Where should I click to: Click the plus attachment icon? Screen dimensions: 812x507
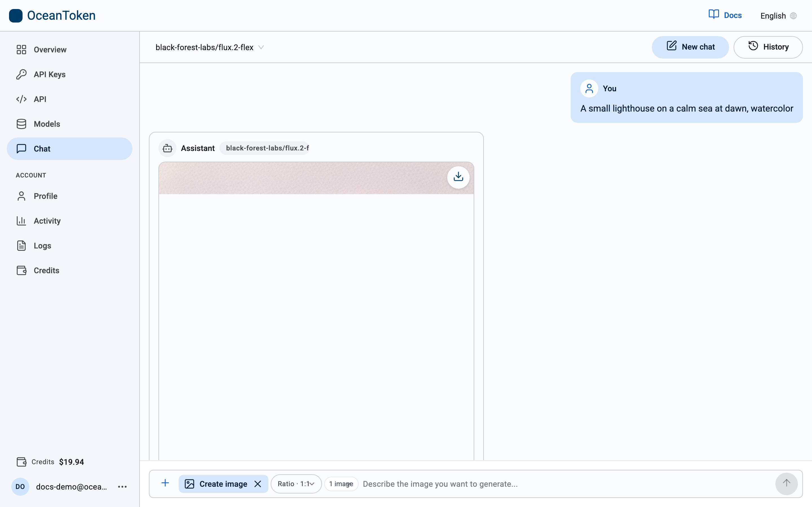(x=165, y=483)
